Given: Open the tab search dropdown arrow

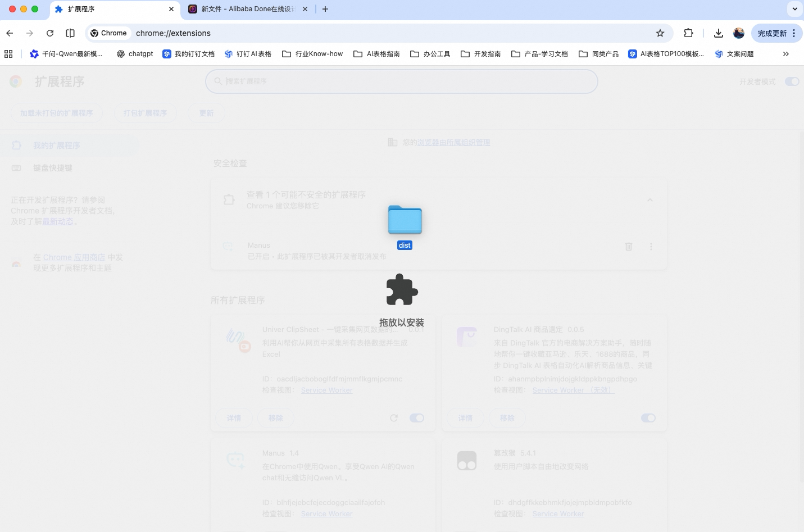Looking at the screenshot, I should point(795,9).
